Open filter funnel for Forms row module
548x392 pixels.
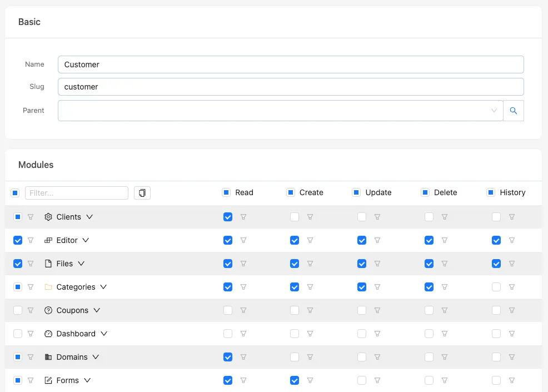(31, 380)
